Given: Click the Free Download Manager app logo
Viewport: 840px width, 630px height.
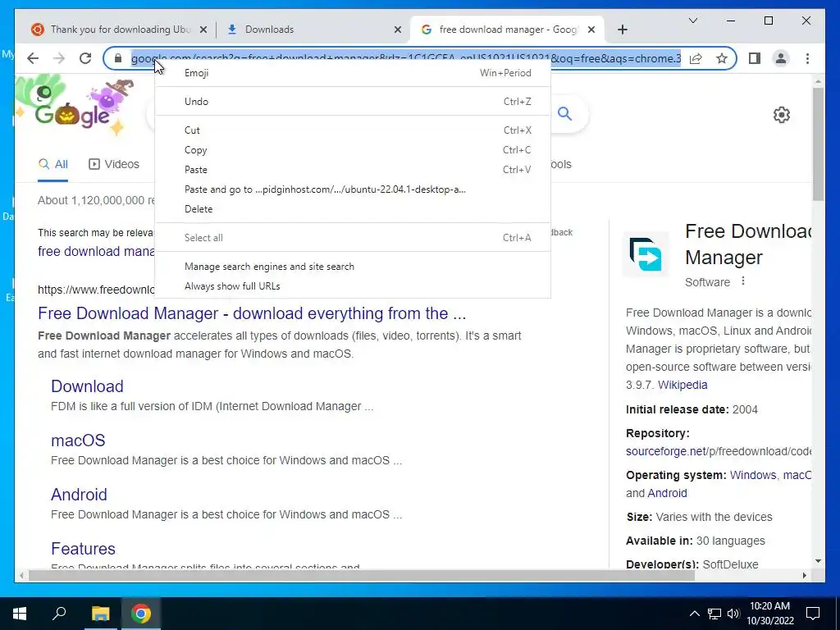Looking at the screenshot, I should tap(646, 254).
